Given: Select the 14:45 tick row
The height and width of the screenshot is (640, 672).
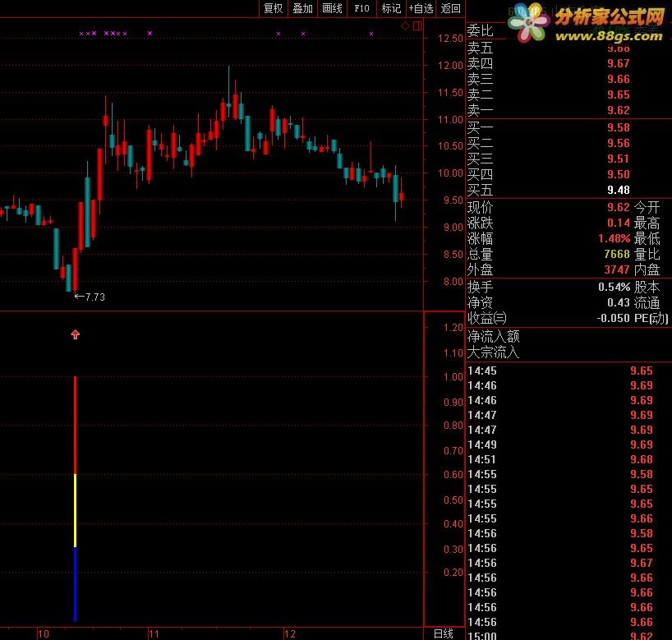Looking at the screenshot, I should coord(569,371).
